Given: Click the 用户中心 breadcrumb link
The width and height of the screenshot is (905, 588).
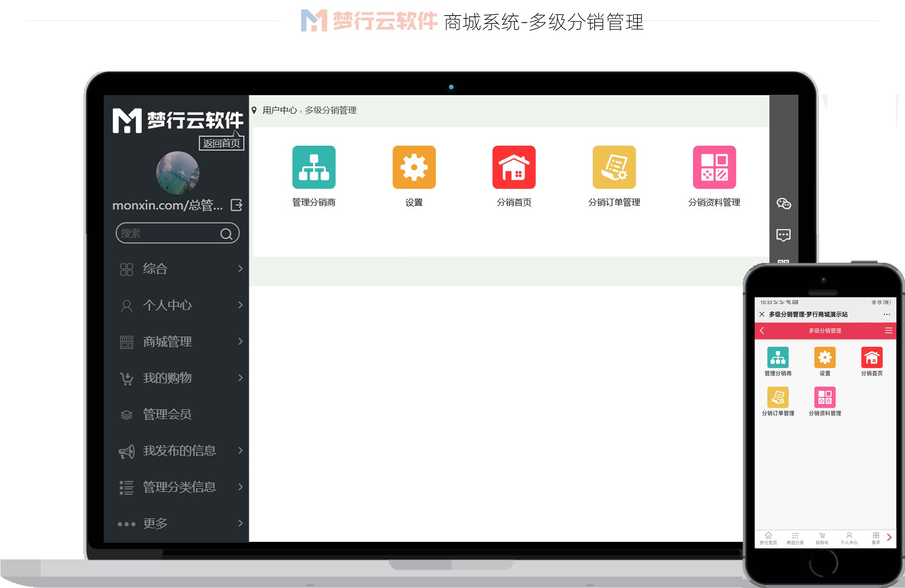Looking at the screenshot, I should coord(280,110).
